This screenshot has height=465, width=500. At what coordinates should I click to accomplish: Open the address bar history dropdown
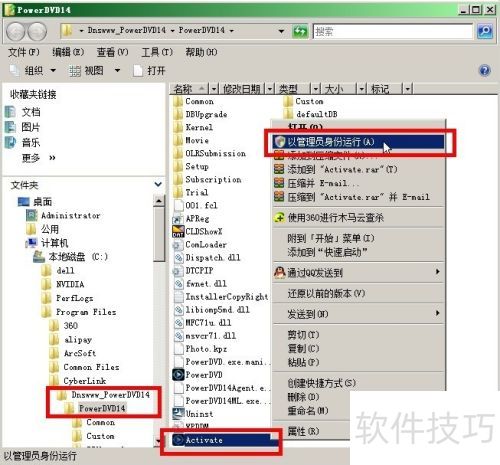point(281,31)
